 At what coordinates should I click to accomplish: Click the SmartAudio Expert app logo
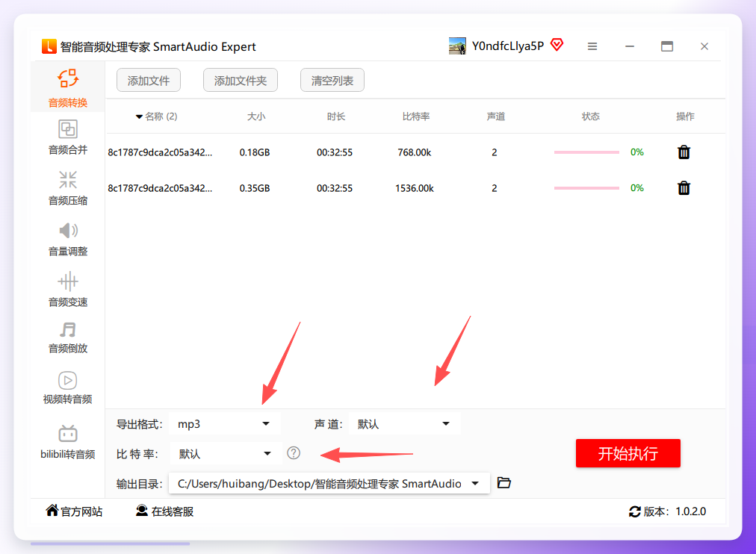pyautogui.click(x=49, y=46)
